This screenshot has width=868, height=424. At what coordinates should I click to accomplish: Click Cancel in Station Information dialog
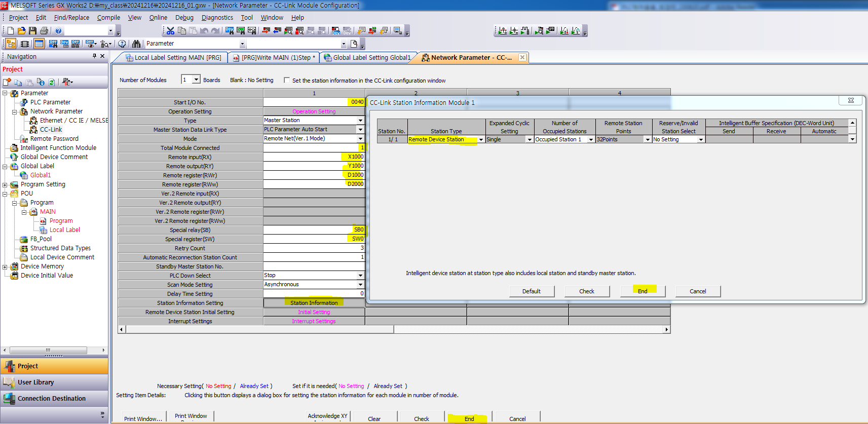tap(698, 291)
